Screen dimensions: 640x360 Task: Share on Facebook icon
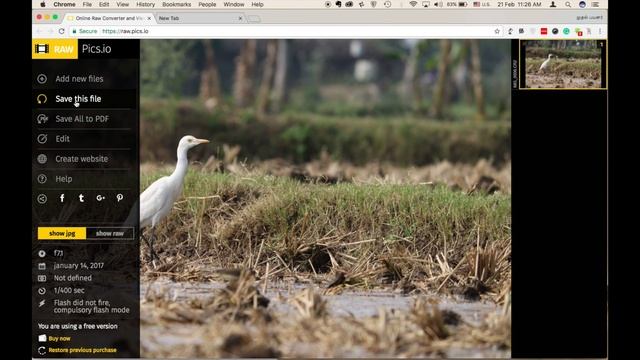click(62, 198)
